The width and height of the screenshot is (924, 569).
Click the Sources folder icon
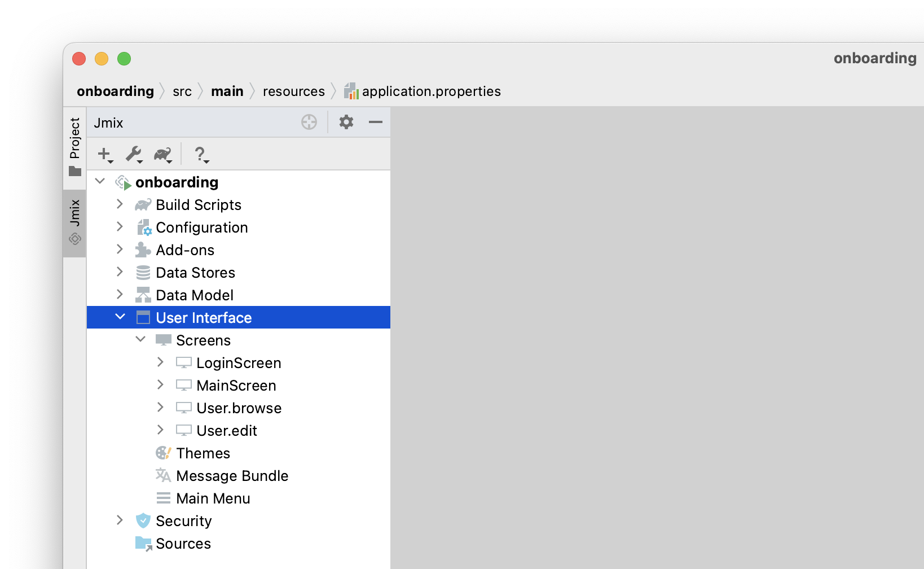[144, 544]
